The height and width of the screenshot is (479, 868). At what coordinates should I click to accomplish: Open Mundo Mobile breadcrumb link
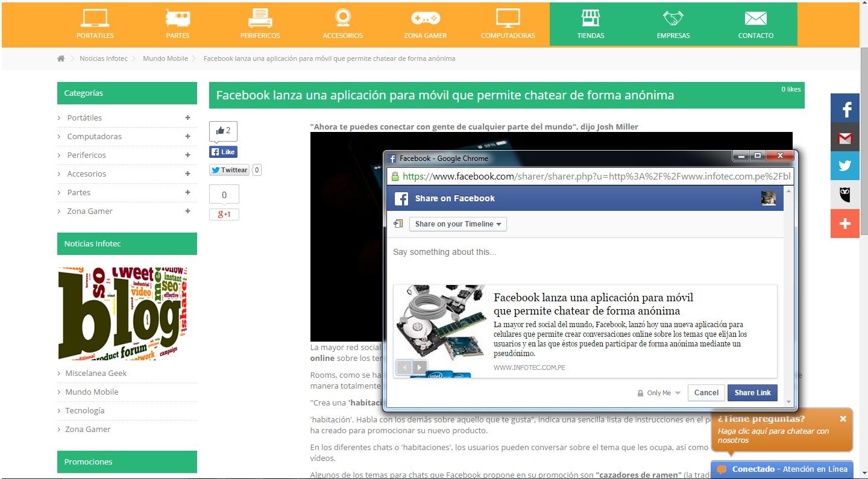pos(165,58)
